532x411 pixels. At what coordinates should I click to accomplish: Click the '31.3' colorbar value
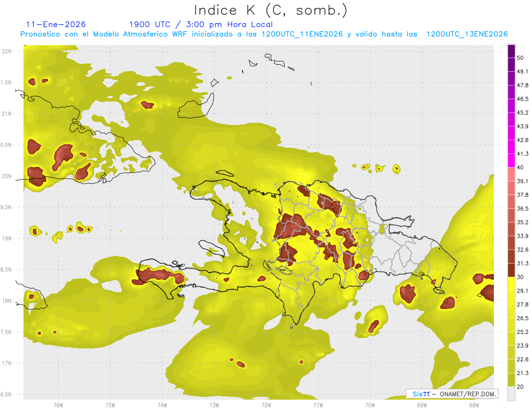point(523,264)
